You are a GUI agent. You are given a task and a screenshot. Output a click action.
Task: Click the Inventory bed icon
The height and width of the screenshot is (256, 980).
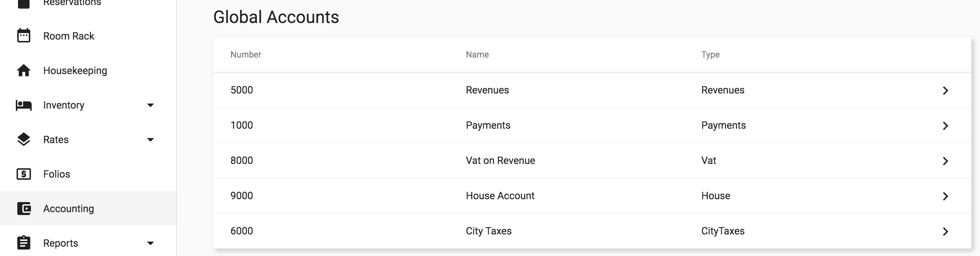click(x=24, y=105)
